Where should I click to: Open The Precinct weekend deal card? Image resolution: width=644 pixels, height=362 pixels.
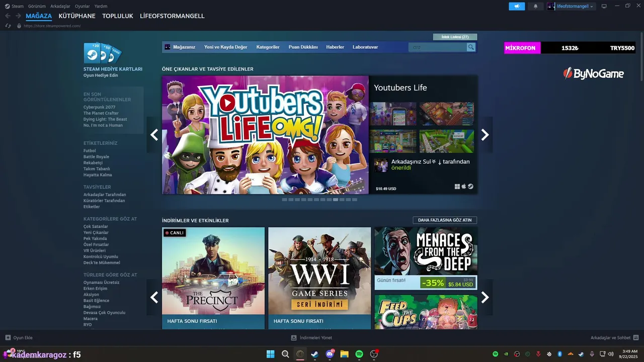[x=213, y=278]
